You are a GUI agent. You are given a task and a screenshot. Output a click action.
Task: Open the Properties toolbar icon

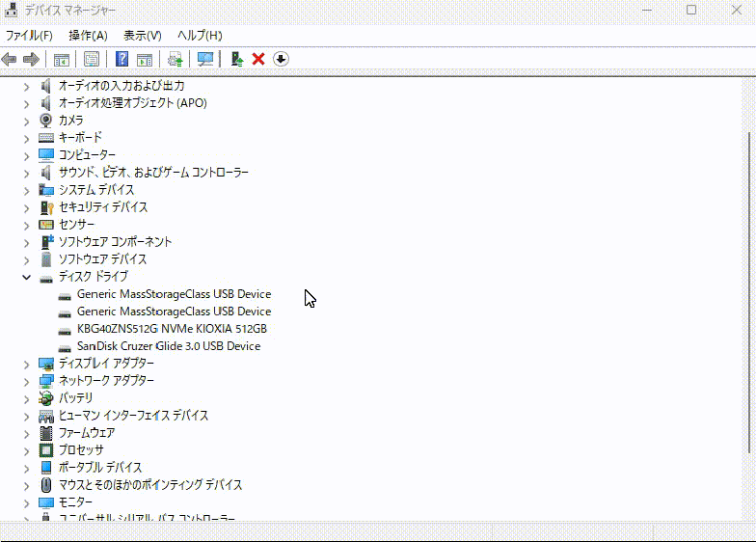coord(91,60)
